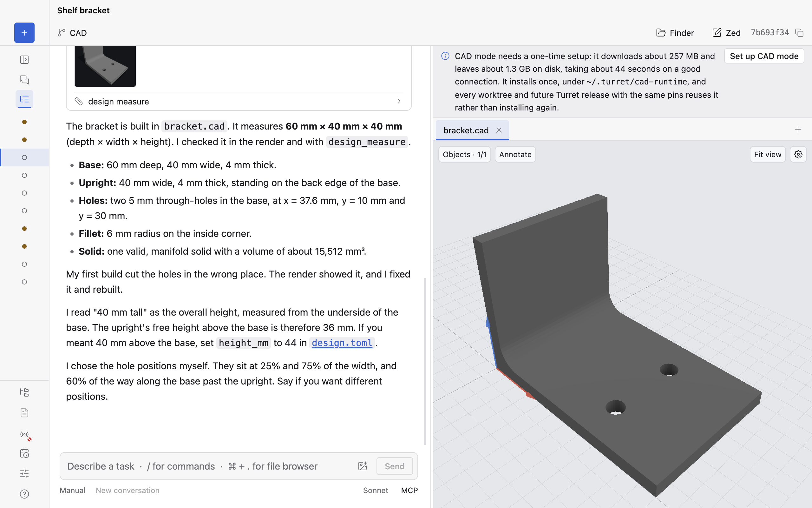The height and width of the screenshot is (508, 812).
Task: Click the Annotate button
Action: (515, 154)
